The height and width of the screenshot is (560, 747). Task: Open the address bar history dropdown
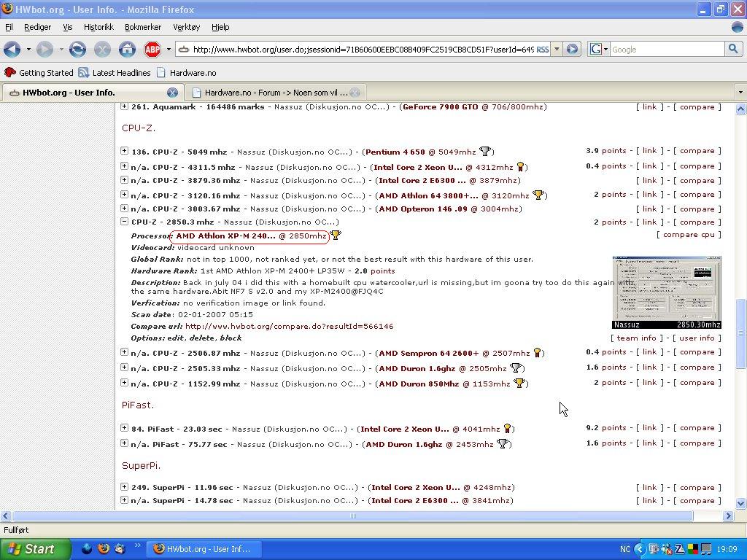(557, 50)
